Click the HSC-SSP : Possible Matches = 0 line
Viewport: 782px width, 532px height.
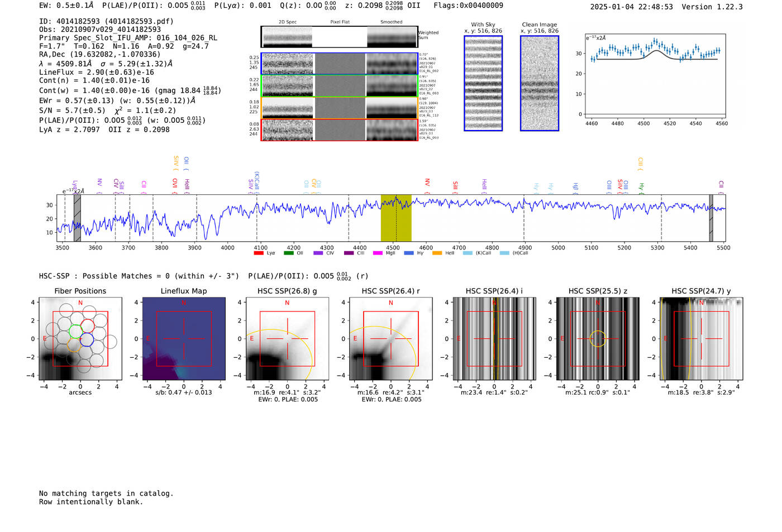click(139, 276)
